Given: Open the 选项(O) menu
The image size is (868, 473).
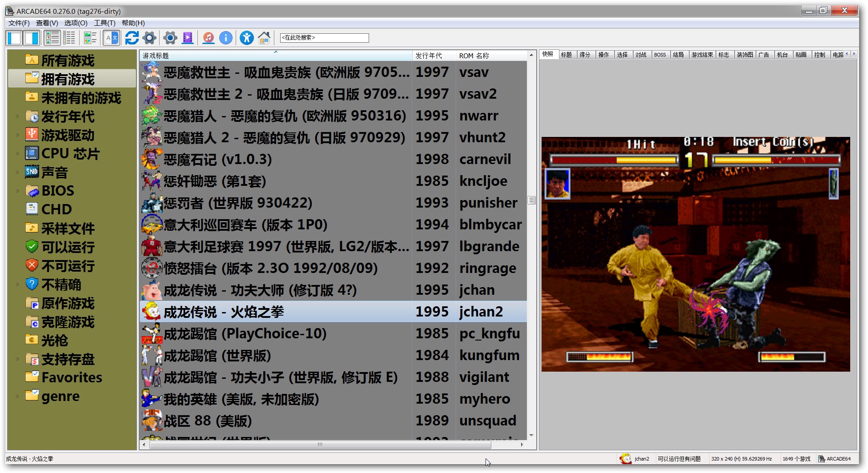Looking at the screenshot, I should [76, 23].
